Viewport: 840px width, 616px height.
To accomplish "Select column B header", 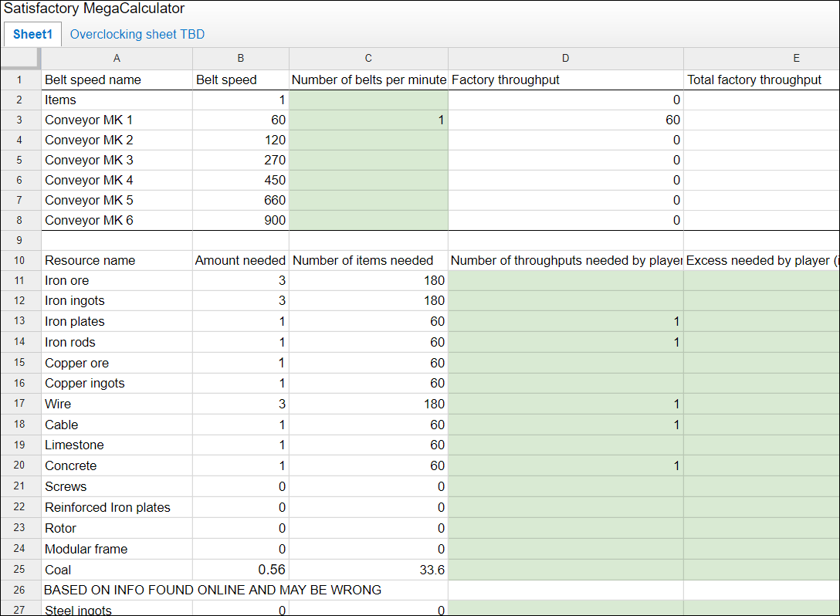I will [x=241, y=59].
